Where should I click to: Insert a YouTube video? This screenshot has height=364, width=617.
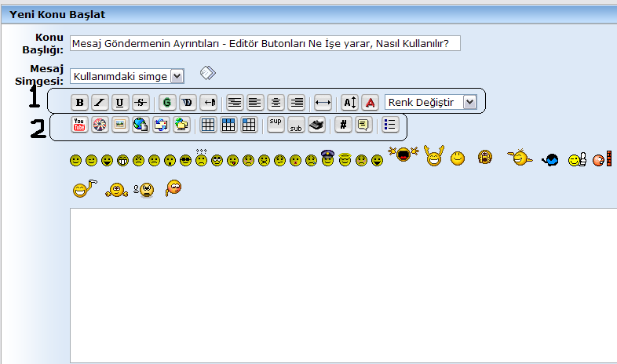[79, 124]
